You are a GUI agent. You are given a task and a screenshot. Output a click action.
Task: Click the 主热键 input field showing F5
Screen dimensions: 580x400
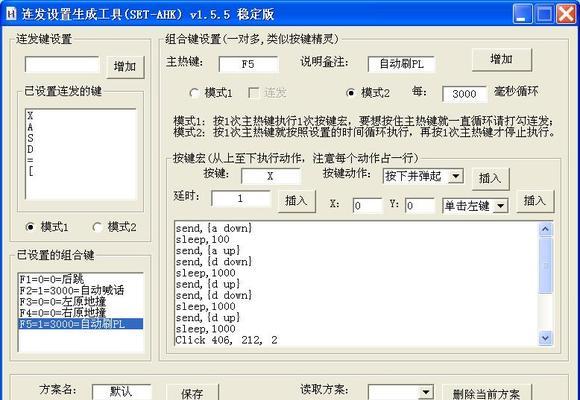248,64
